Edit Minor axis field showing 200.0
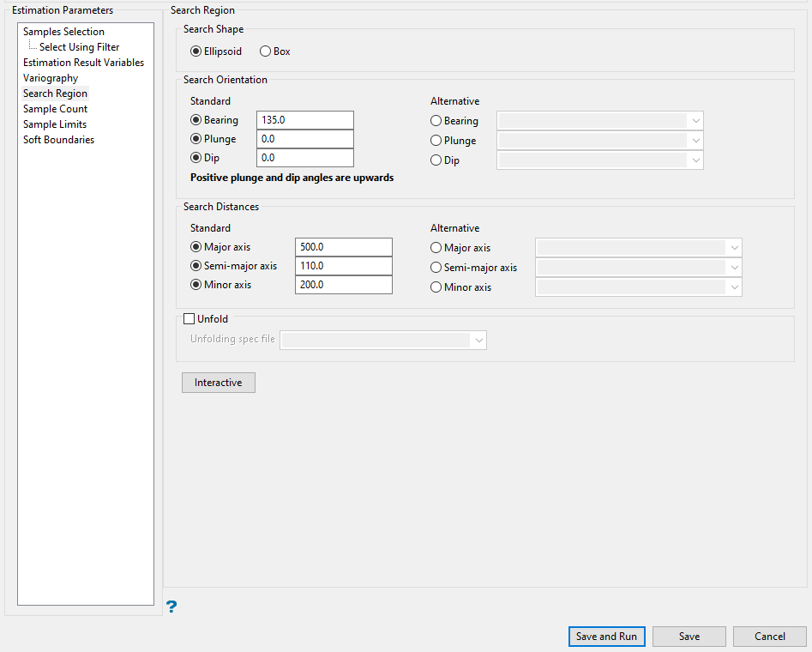 coord(344,285)
